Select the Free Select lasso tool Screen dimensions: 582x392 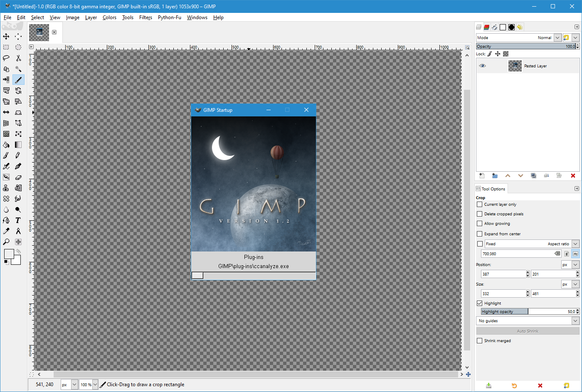[6, 58]
